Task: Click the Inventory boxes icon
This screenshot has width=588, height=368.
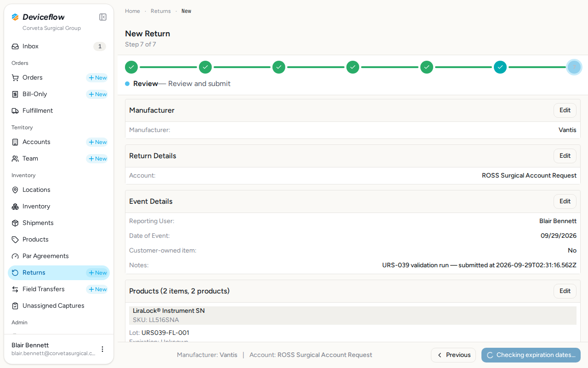Action: [x=15, y=207]
